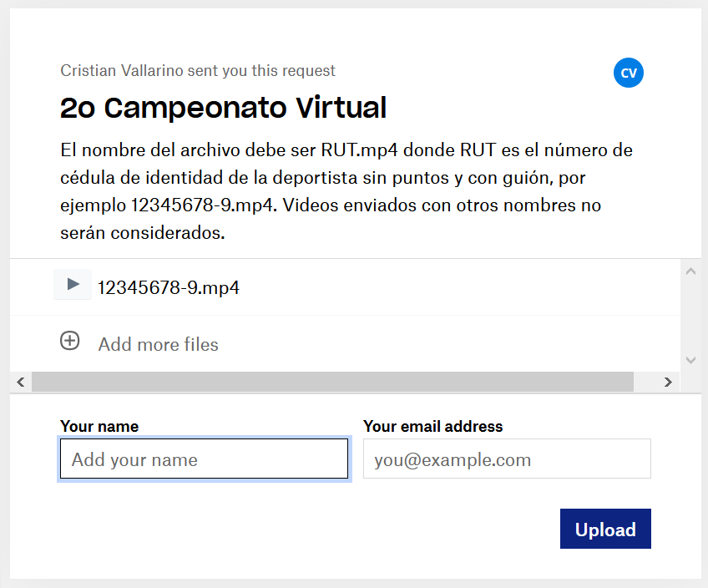
Task: Click the vertical scrollbar down arrow
Action: tap(690, 359)
